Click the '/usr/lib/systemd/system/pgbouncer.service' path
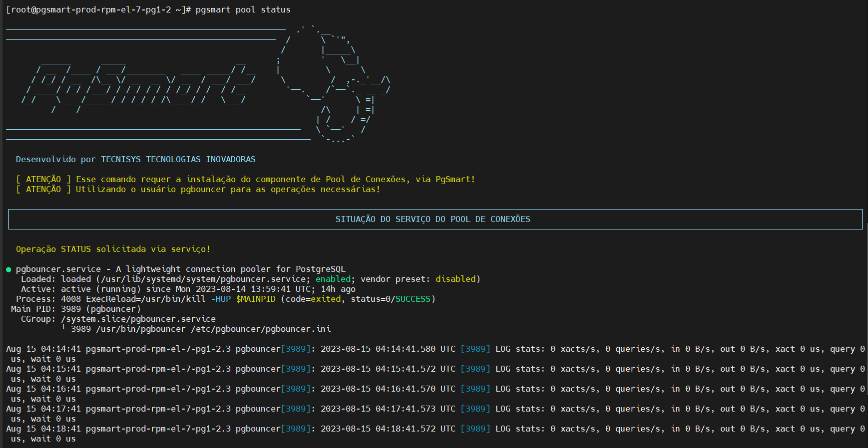This screenshot has height=448, width=868. pos(203,279)
